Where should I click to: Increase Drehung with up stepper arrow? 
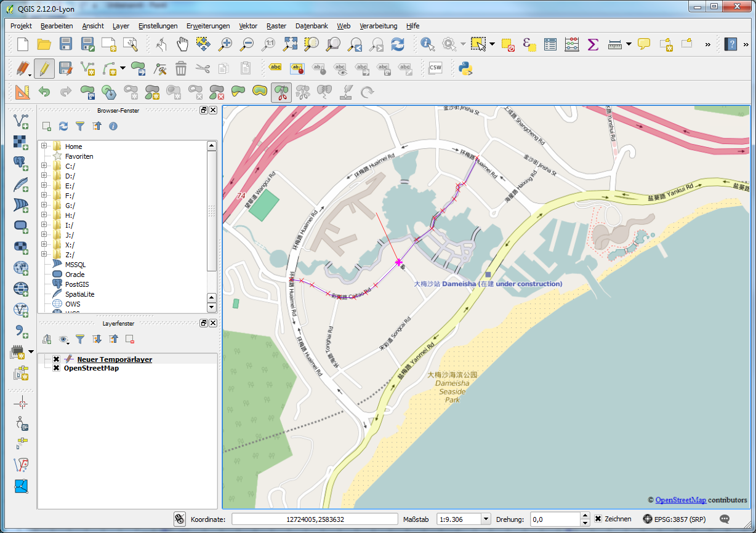point(585,516)
